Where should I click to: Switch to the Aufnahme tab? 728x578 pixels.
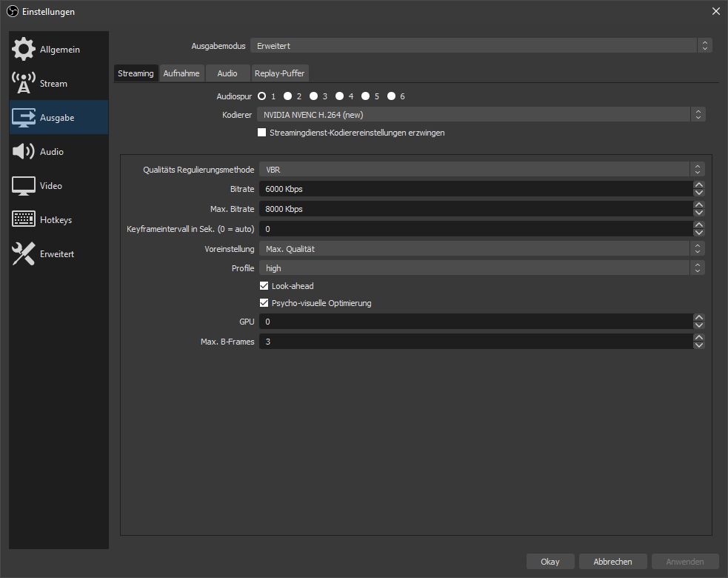pyautogui.click(x=181, y=73)
